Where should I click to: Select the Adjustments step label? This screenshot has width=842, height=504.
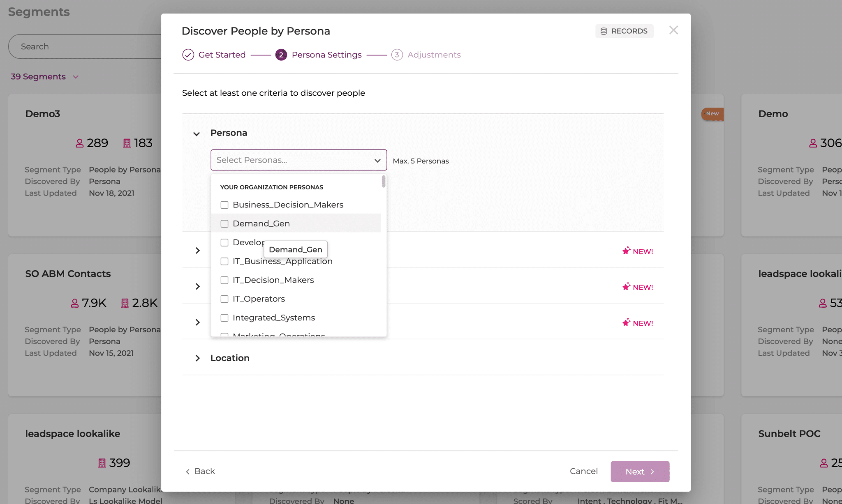[x=434, y=54]
